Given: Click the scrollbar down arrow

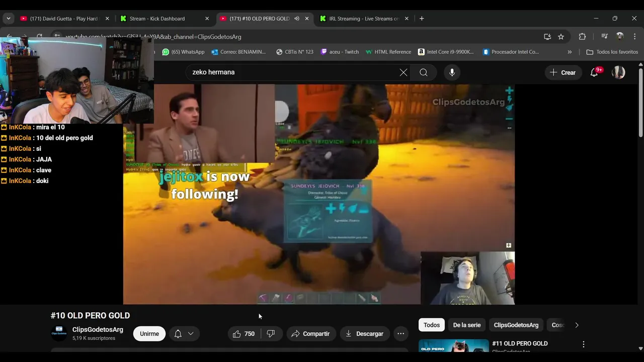Looking at the screenshot, I should point(640,348).
